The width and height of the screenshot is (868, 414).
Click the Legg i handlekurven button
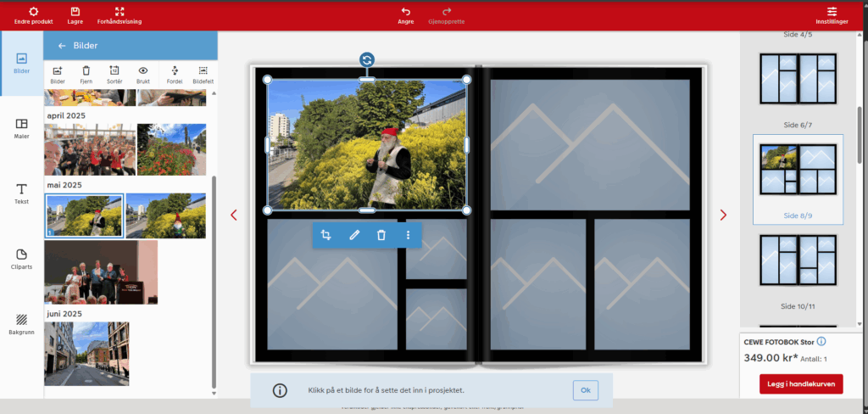[x=801, y=384]
